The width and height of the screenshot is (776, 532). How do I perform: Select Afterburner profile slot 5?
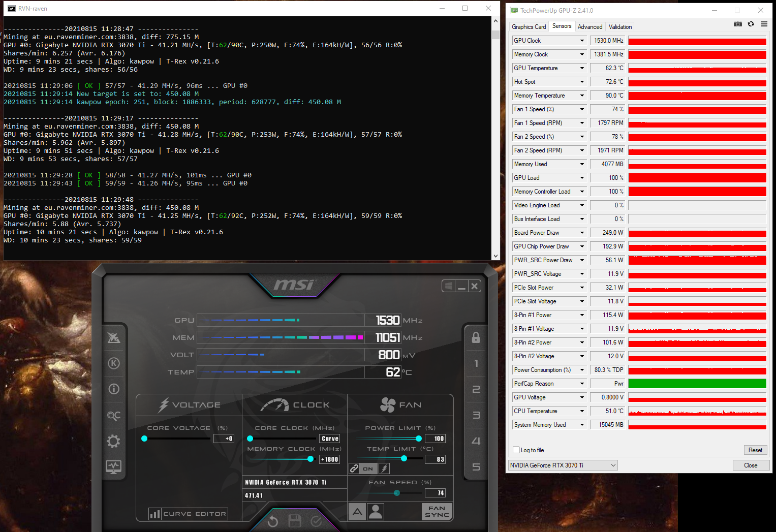coord(476,467)
